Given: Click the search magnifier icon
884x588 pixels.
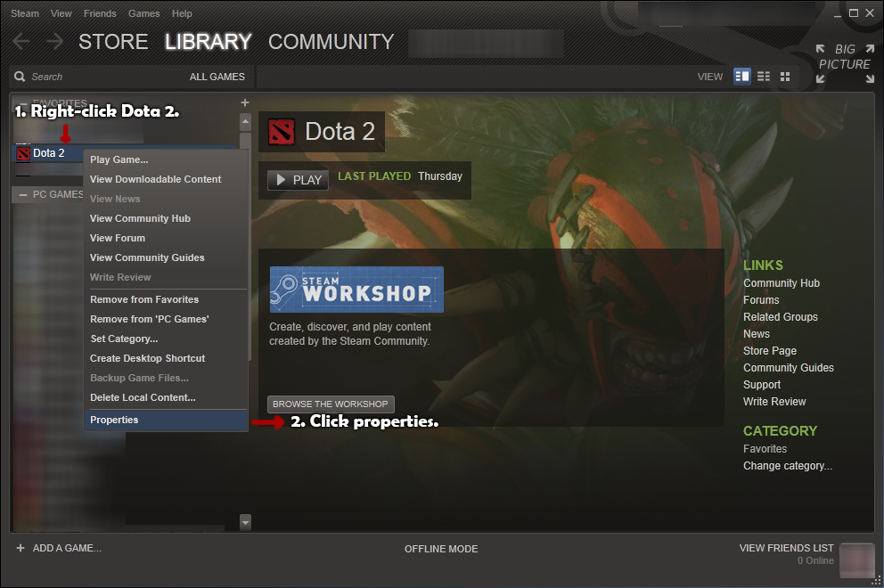Looking at the screenshot, I should 20,77.
